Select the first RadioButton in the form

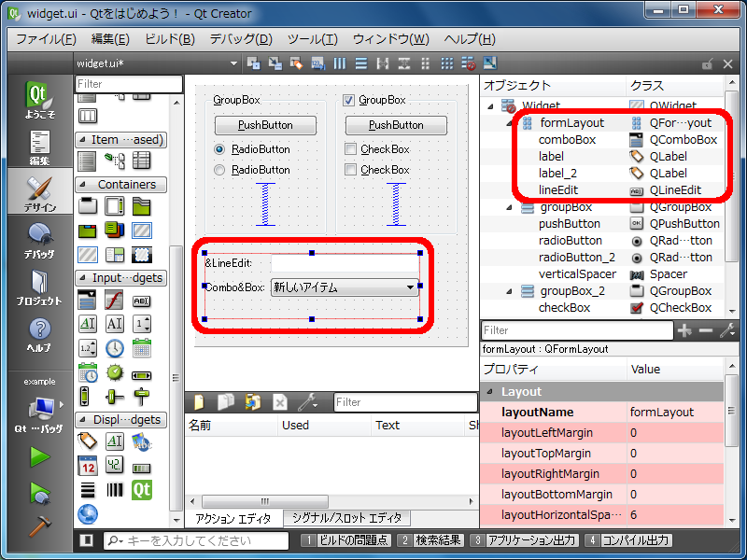tap(220, 149)
